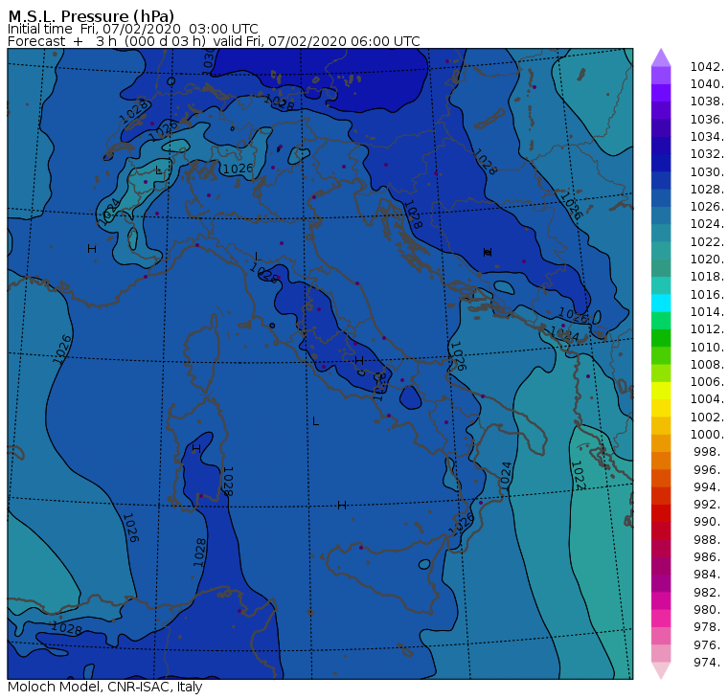Click the '1030.' colorbar label
This screenshot has width=728, height=700.
pyautogui.click(x=707, y=171)
